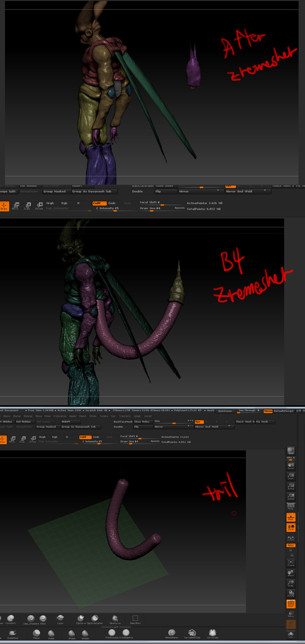Click Draw mode in lower window toolbar
305x644 pixels.
point(3,440)
